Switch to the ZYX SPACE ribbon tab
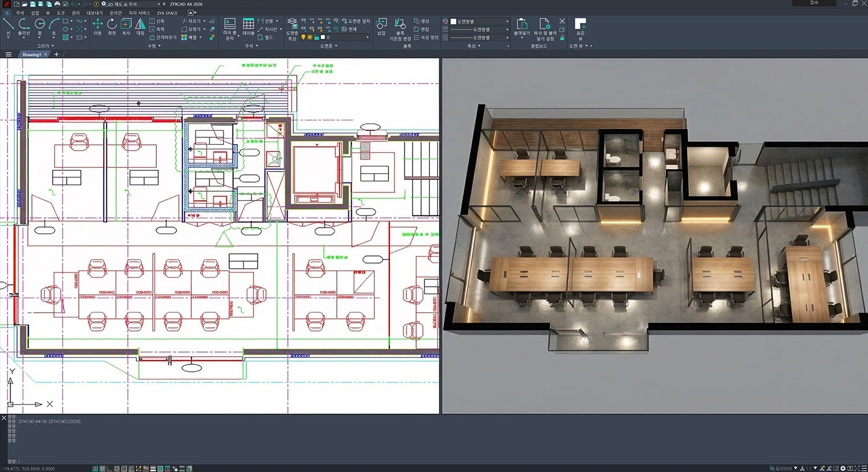 167,13
